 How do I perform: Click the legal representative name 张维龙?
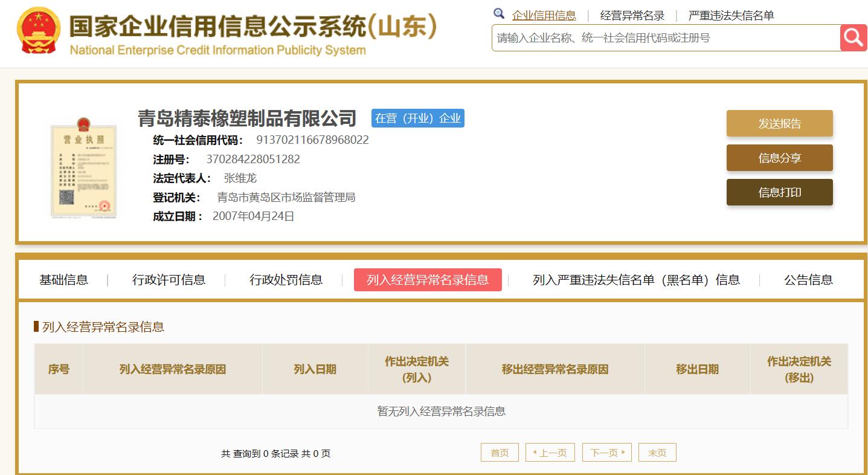click(x=240, y=178)
